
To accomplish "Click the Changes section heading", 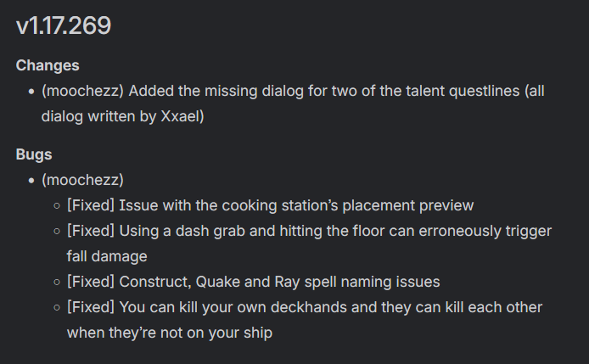I will click(48, 65).
